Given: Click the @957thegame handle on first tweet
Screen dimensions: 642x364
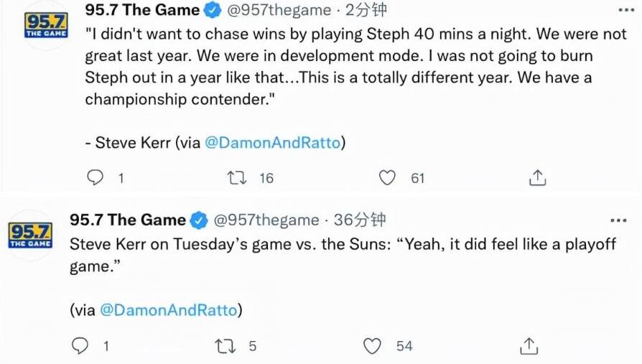Looking at the screenshot, I should pyautogui.click(x=279, y=10).
